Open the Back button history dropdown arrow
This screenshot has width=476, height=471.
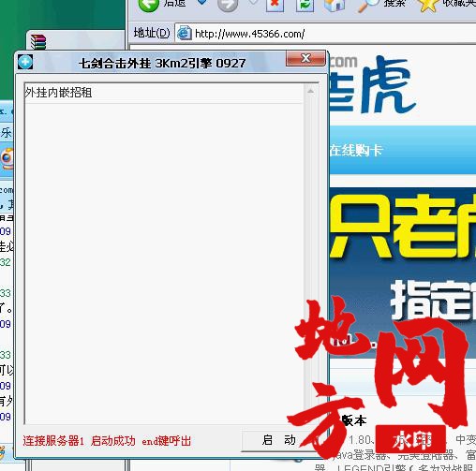click(x=202, y=3)
